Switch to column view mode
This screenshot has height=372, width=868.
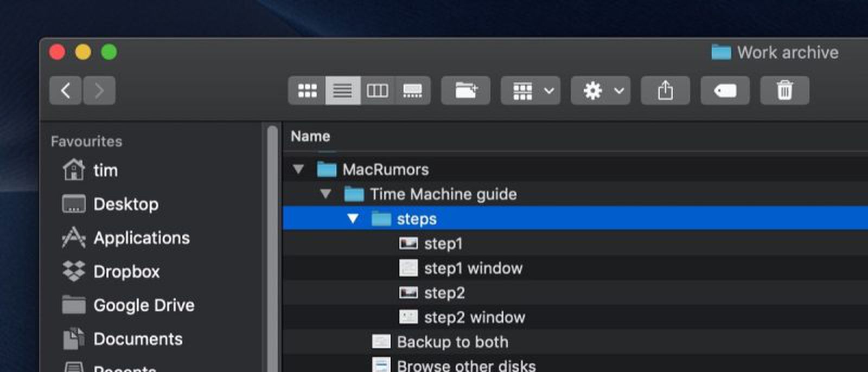tap(378, 91)
